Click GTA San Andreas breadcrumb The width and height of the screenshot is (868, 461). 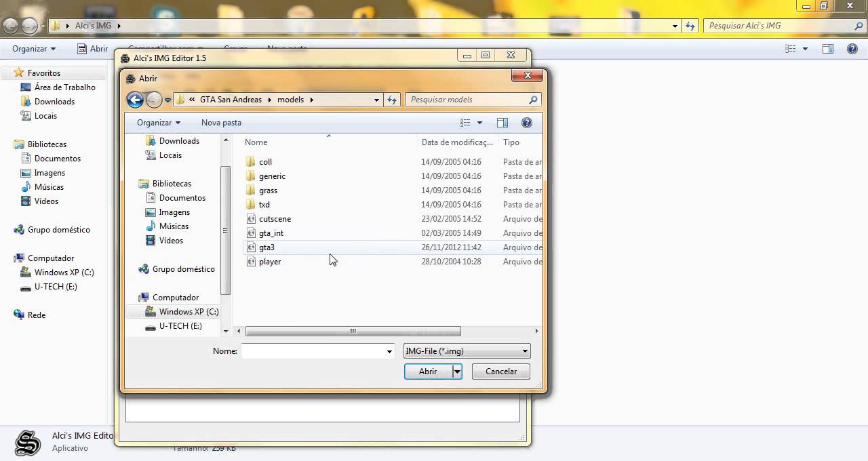[231, 100]
